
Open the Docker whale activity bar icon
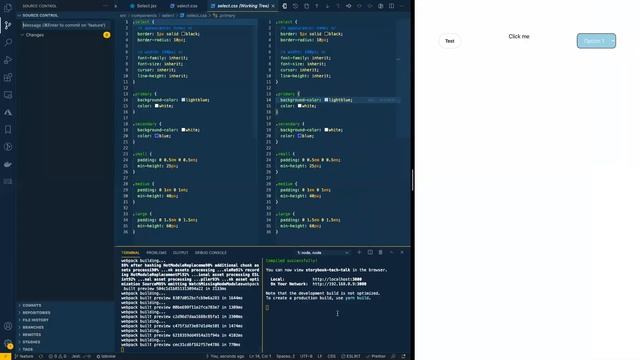8,164
